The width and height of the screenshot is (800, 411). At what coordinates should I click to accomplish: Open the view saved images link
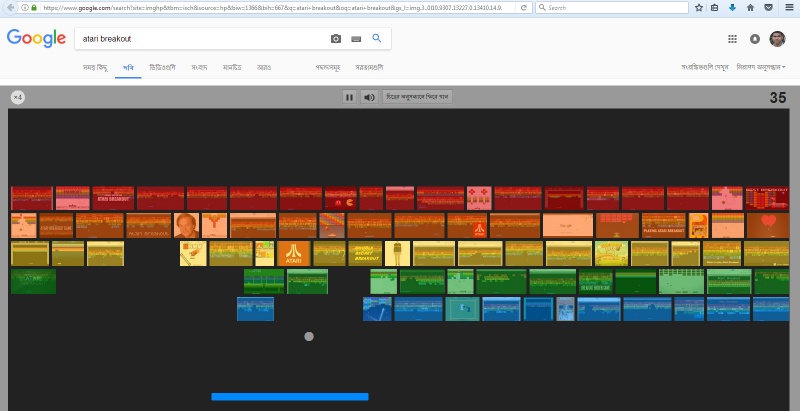tap(705, 67)
